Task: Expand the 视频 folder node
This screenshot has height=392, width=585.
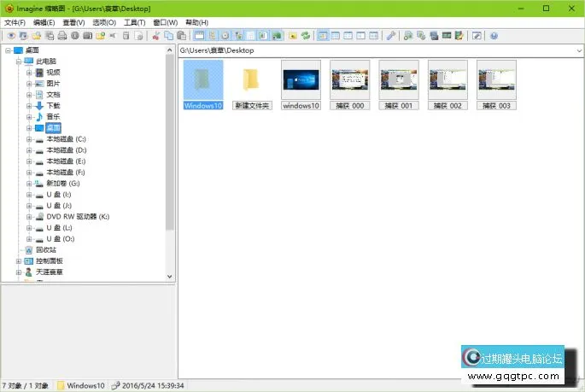Action: tap(29, 73)
